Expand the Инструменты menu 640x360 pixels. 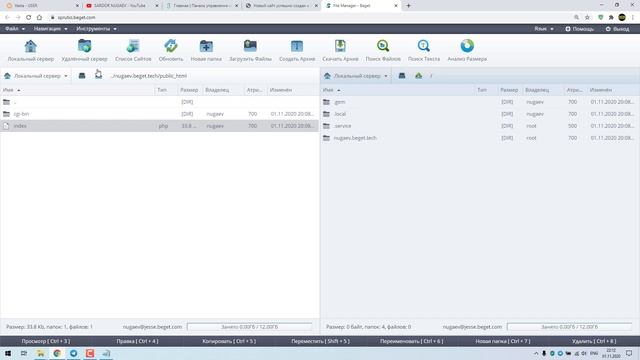(96, 29)
